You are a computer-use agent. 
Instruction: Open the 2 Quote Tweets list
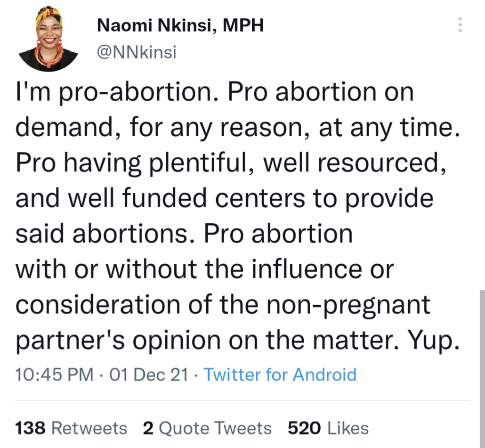pyautogui.click(x=207, y=428)
